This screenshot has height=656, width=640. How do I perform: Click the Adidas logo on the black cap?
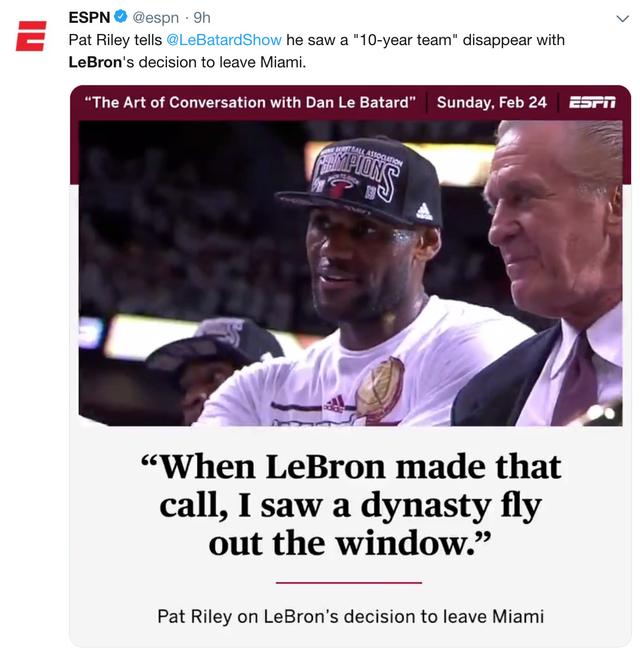424,211
